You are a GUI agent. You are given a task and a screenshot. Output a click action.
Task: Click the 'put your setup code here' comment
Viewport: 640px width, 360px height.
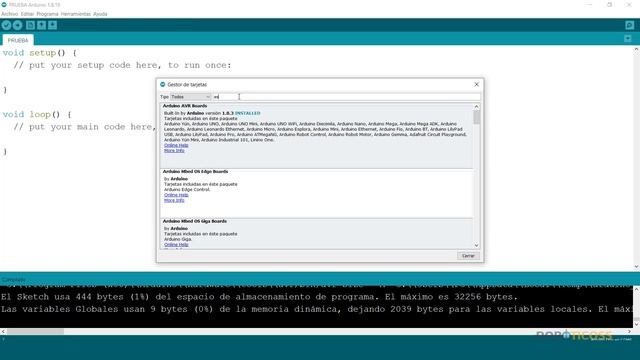[122, 65]
